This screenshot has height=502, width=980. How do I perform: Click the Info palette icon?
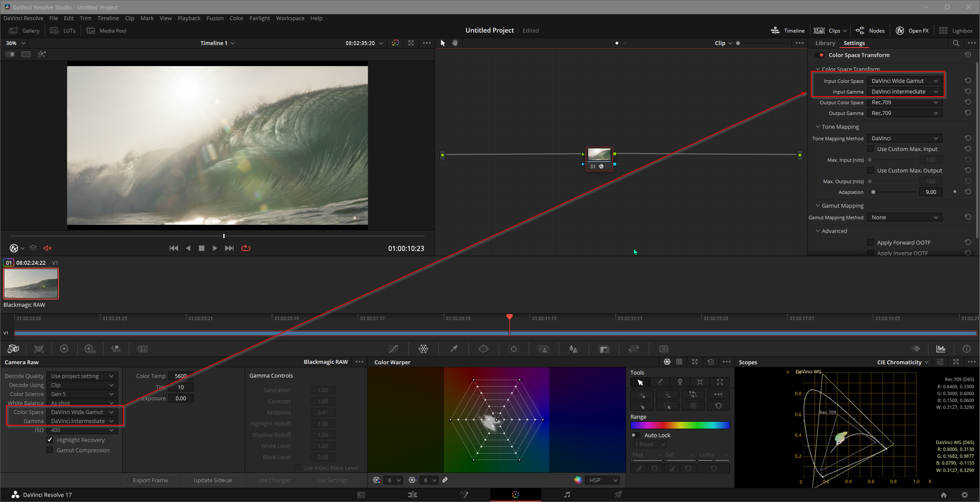pos(966,349)
